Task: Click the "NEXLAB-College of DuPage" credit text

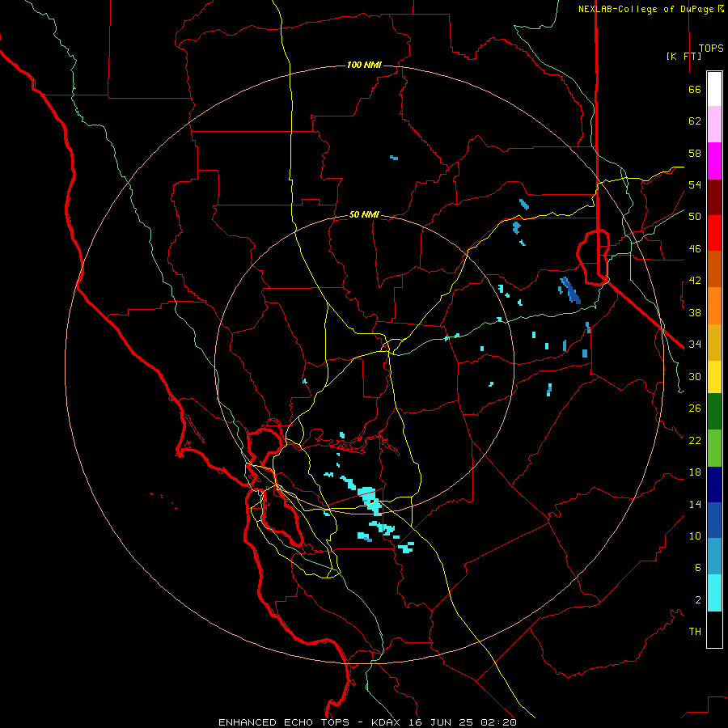Action: pos(648,9)
